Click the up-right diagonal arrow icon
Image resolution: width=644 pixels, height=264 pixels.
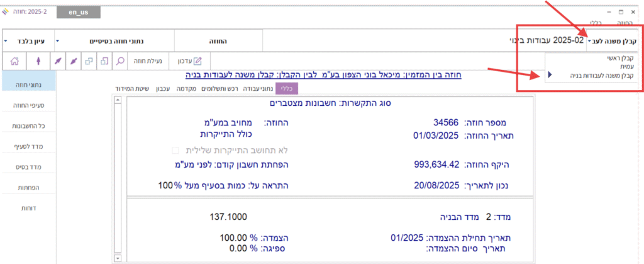coord(58,61)
